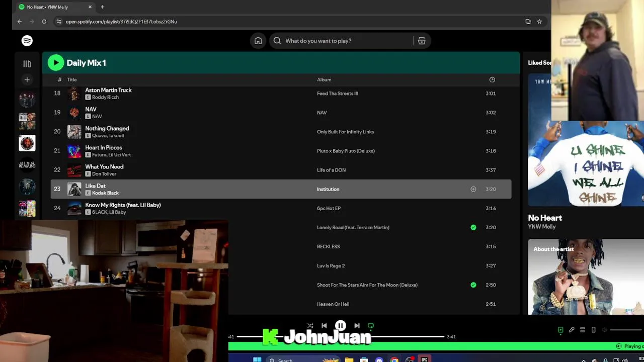Toggle Now Playing view

click(560, 330)
